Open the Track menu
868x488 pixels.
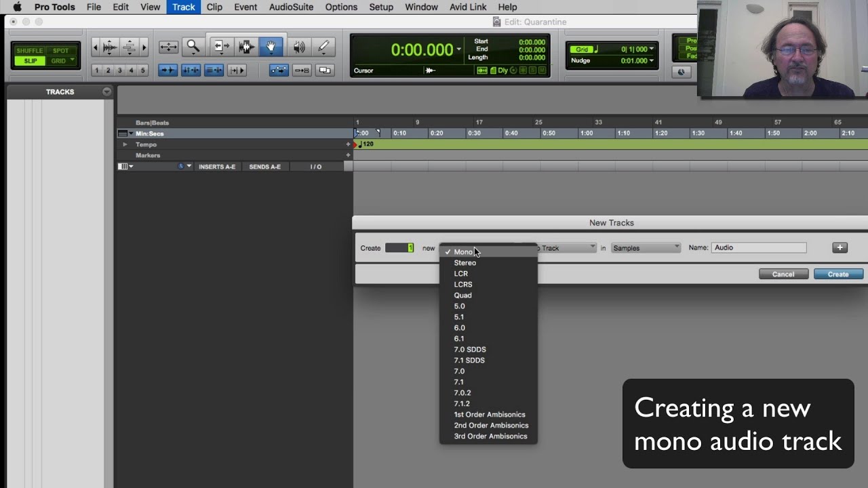(x=183, y=7)
